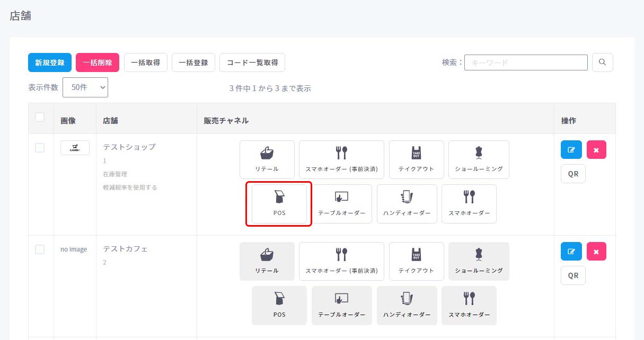Click POS register icon for テストカフェ
This screenshot has width=644, height=340.
point(279,299)
